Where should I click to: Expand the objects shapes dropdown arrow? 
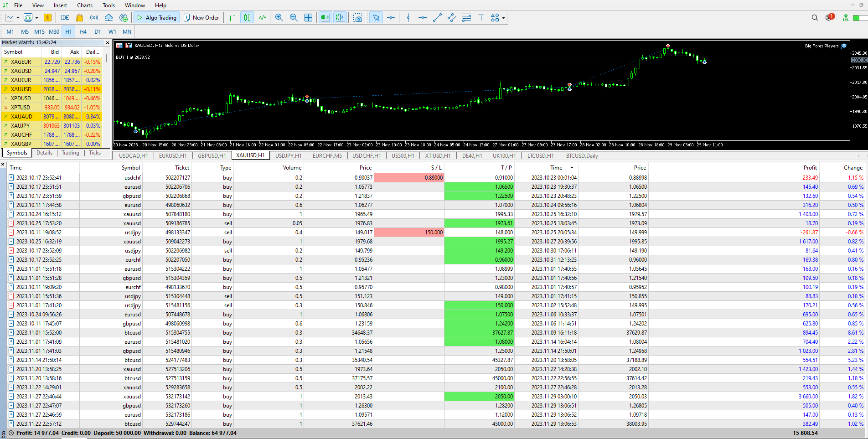[x=503, y=18]
